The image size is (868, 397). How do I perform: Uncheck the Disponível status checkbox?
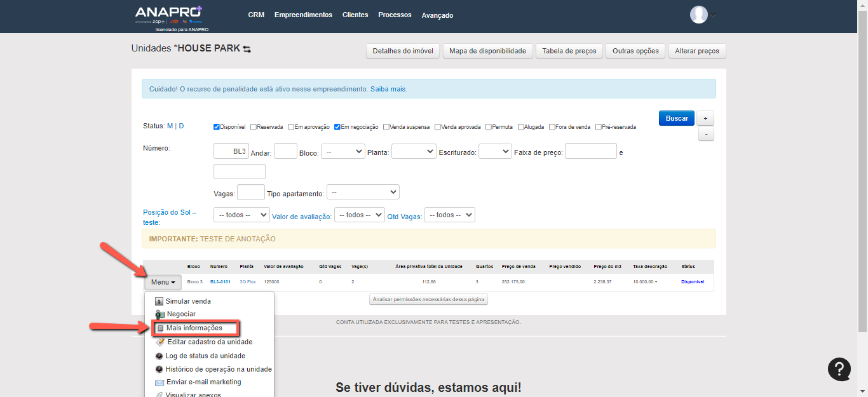click(x=217, y=126)
